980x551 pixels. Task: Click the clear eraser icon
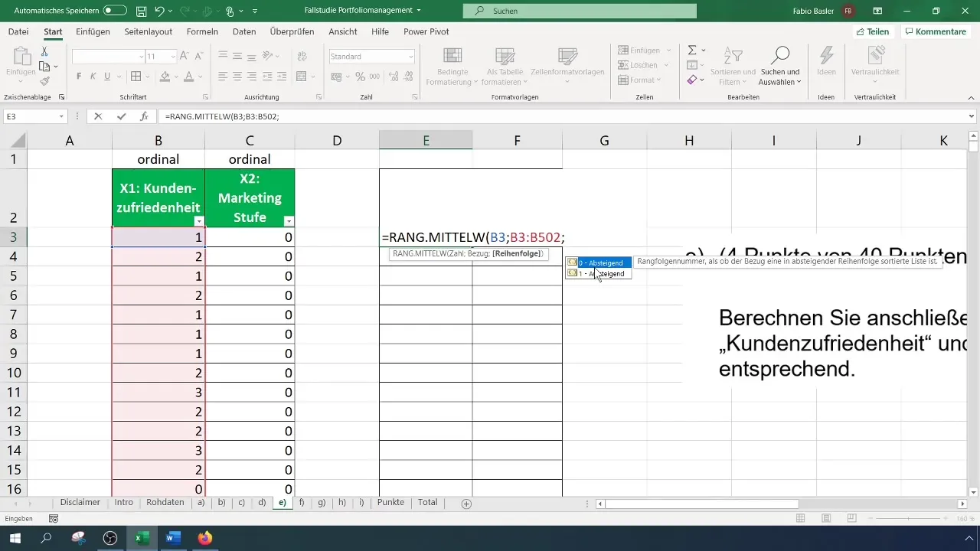click(x=692, y=80)
